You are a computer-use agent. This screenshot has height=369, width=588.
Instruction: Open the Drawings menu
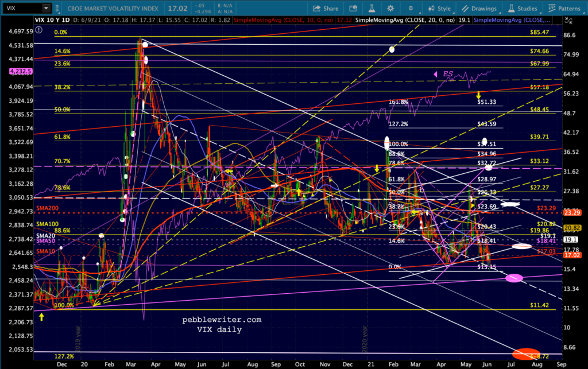[x=479, y=8]
